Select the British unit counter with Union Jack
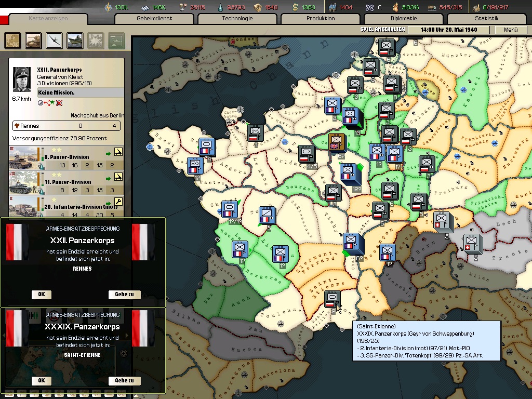This screenshot has height=399, width=532. [337, 142]
